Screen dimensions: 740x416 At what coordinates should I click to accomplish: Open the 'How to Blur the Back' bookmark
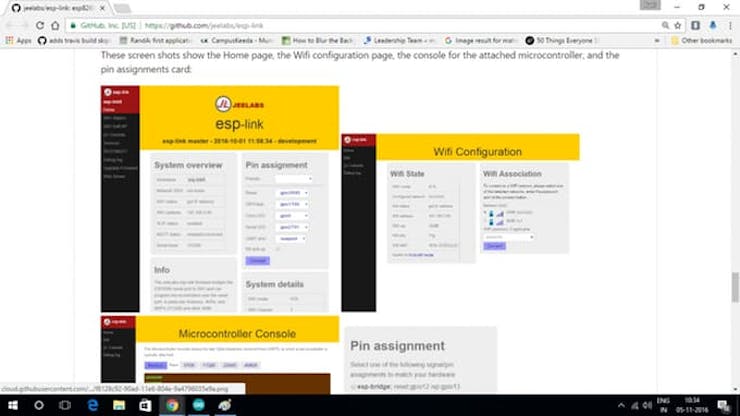tap(318, 41)
